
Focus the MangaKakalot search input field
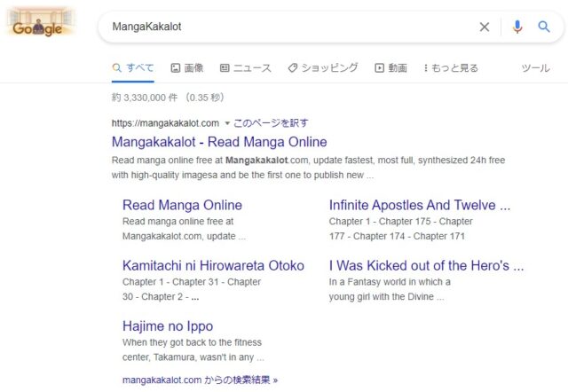coord(290,27)
